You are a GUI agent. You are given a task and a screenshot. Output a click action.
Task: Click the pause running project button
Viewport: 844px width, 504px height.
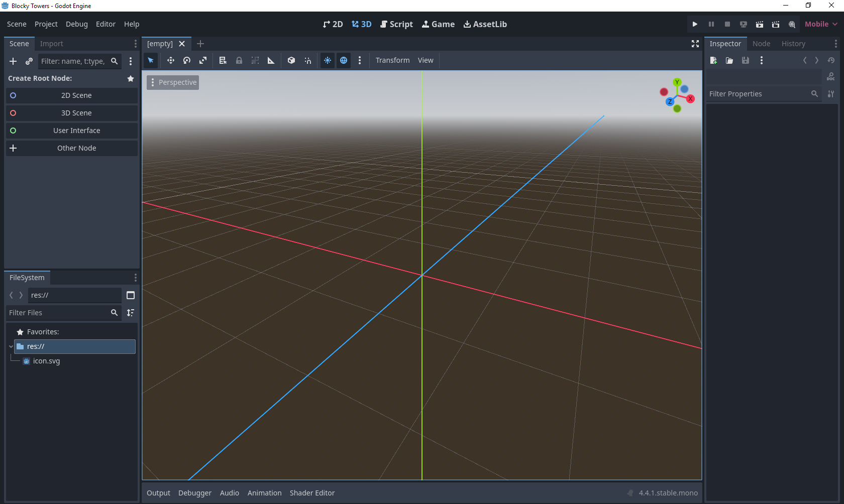click(711, 24)
